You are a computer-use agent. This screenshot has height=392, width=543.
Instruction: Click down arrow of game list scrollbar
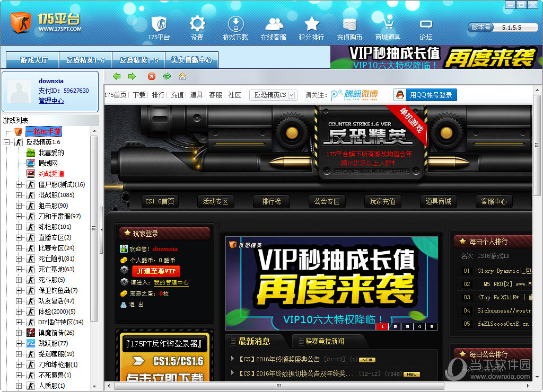[94, 387]
